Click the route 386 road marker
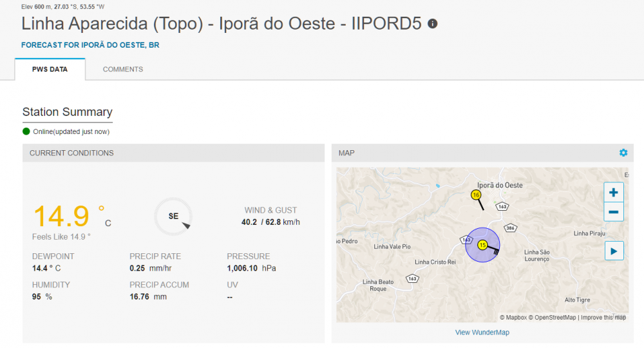The height and width of the screenshot is (348, 644). coord(511,227)
